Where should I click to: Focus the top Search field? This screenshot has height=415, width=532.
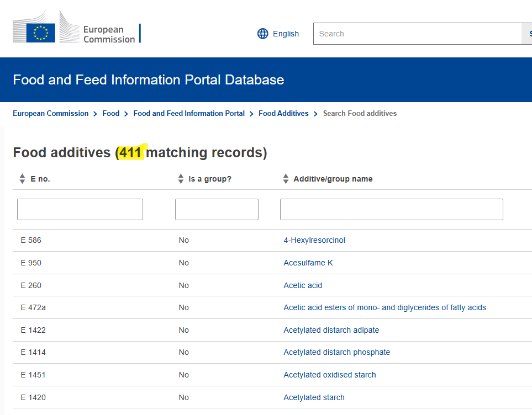coord(417,34)
